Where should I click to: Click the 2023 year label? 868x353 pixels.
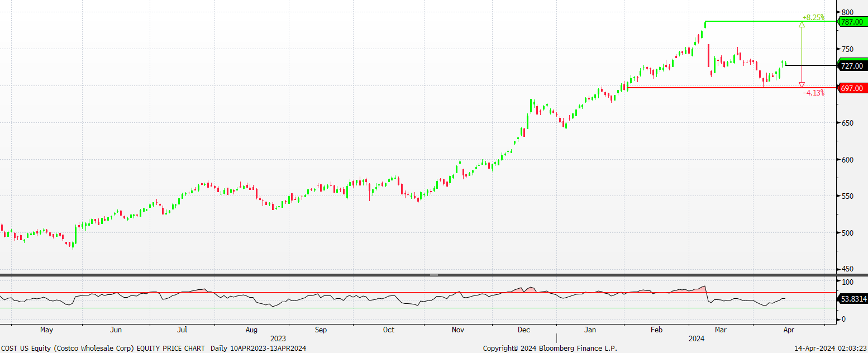(x=278, y=338)
